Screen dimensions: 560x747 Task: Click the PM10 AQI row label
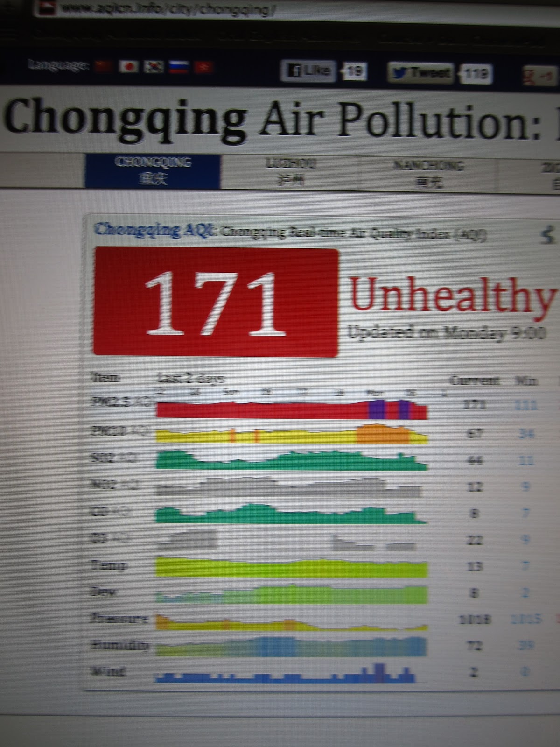[x=119, y=430]
